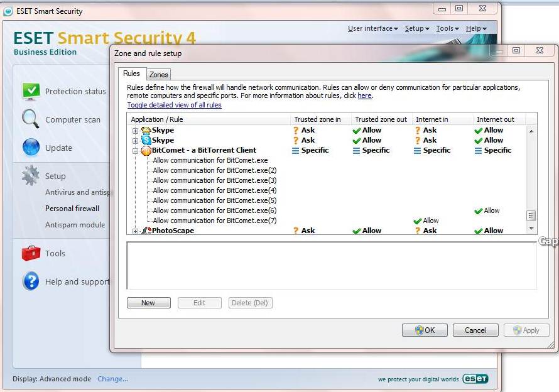Select Allow communication for BitComet.exe(2)

pyautogui.click(x=215, y=170)
